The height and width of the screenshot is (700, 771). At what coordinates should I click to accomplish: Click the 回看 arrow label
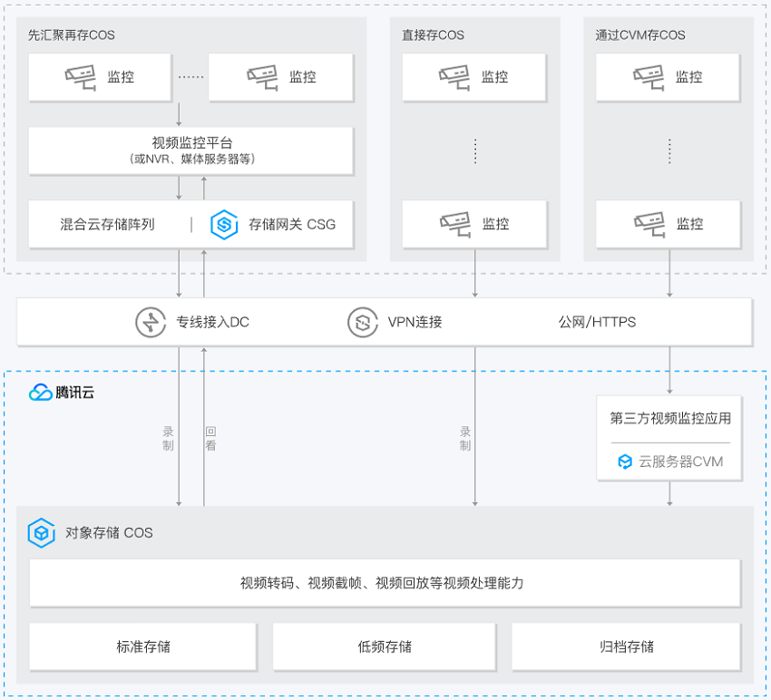pos(211,439)
